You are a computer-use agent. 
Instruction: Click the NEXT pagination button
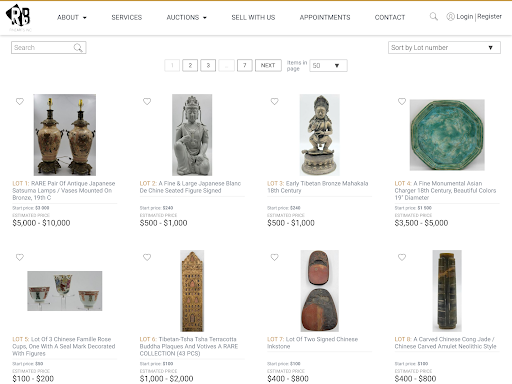click(x=268, y=65)
